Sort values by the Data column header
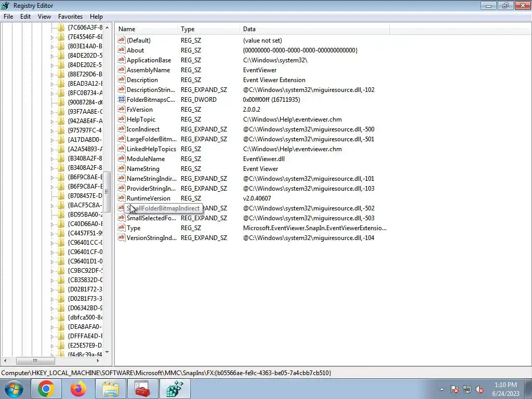532x399 pixels. pos(314,29)
